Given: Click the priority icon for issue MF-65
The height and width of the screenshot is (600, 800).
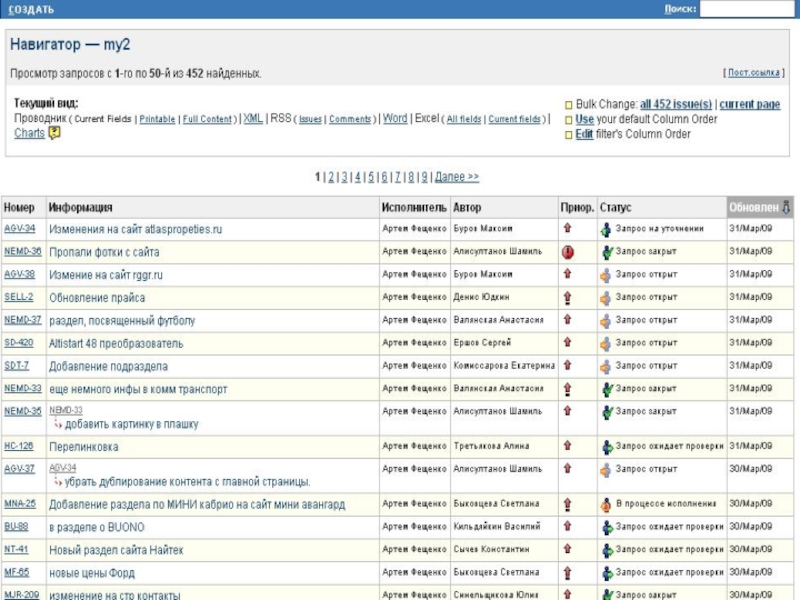Looking at the screenshot, I should [567, 573].
